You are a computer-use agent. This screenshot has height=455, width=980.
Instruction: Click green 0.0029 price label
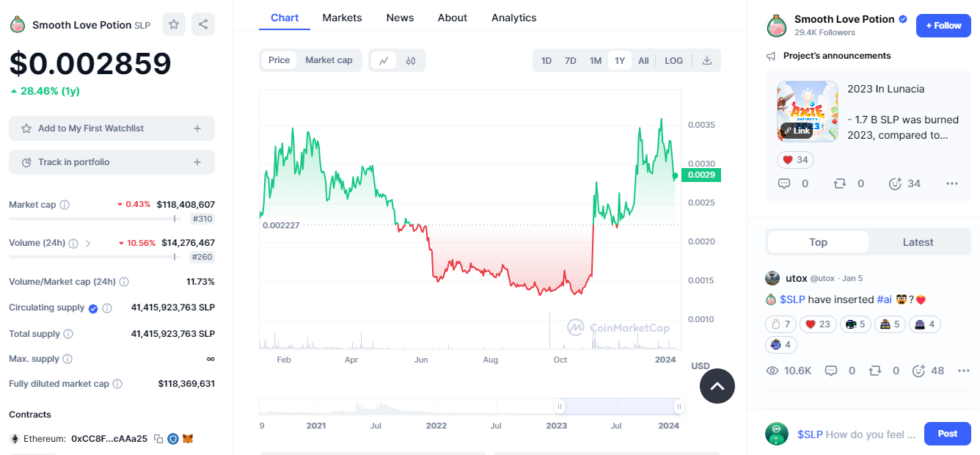702,175
